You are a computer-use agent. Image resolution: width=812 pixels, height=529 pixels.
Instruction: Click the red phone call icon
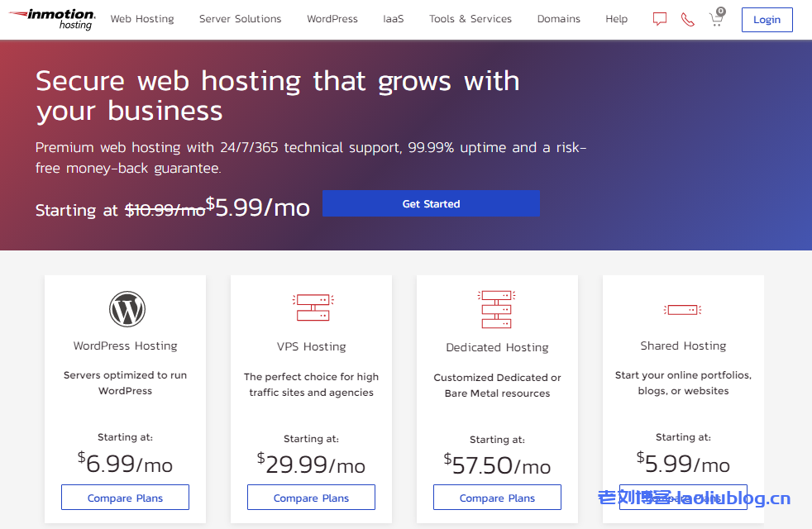[687, 19]
